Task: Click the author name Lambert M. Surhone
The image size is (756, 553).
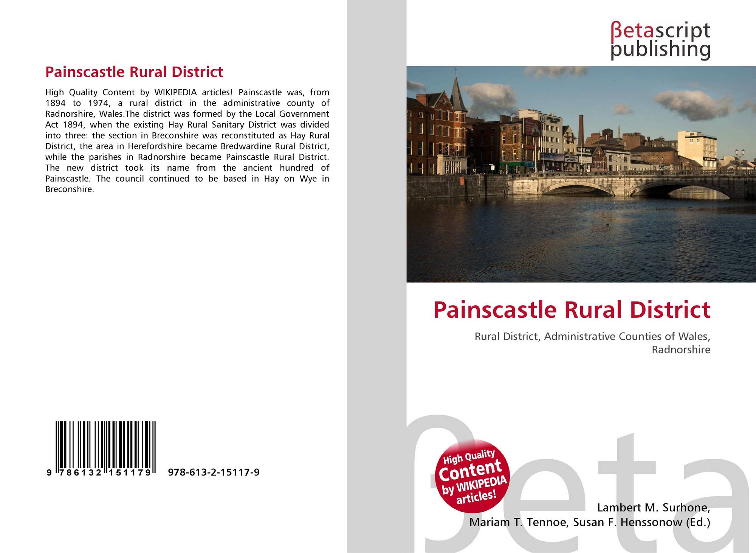Action: (x=653, y=507)
